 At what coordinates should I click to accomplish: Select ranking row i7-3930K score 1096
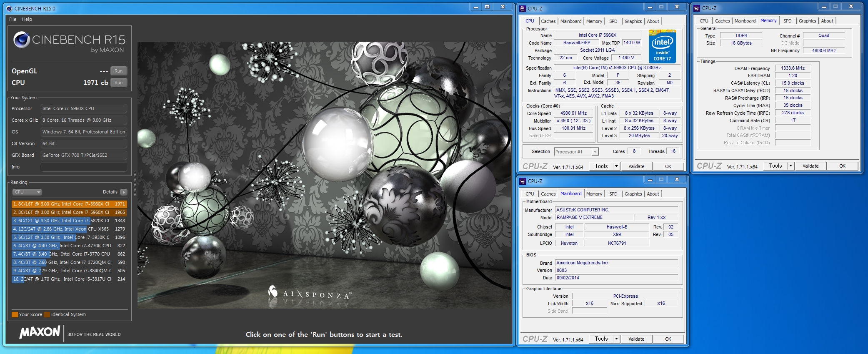click(x=69, y=237)
